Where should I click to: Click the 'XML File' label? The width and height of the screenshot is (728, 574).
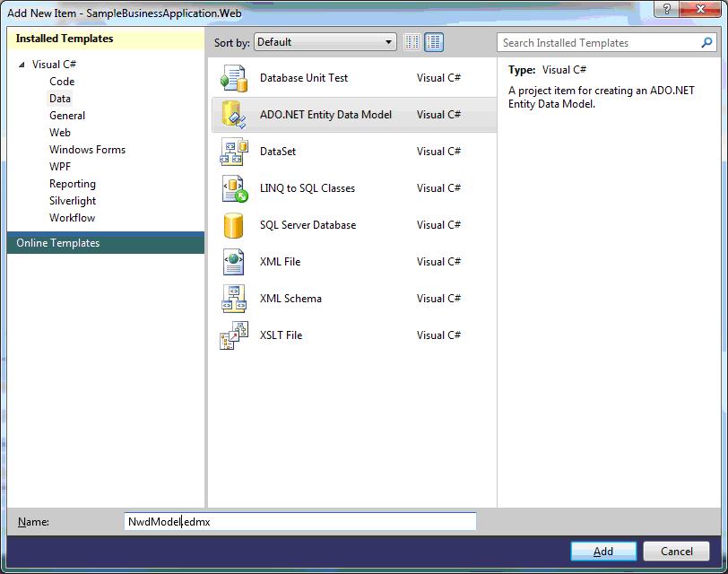(280, 262)
